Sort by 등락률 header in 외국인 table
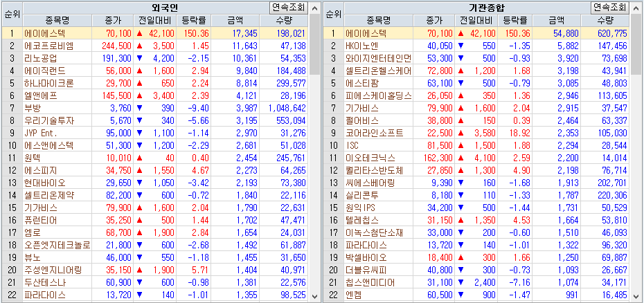This screenshot has width=644, height=303. 193,21
